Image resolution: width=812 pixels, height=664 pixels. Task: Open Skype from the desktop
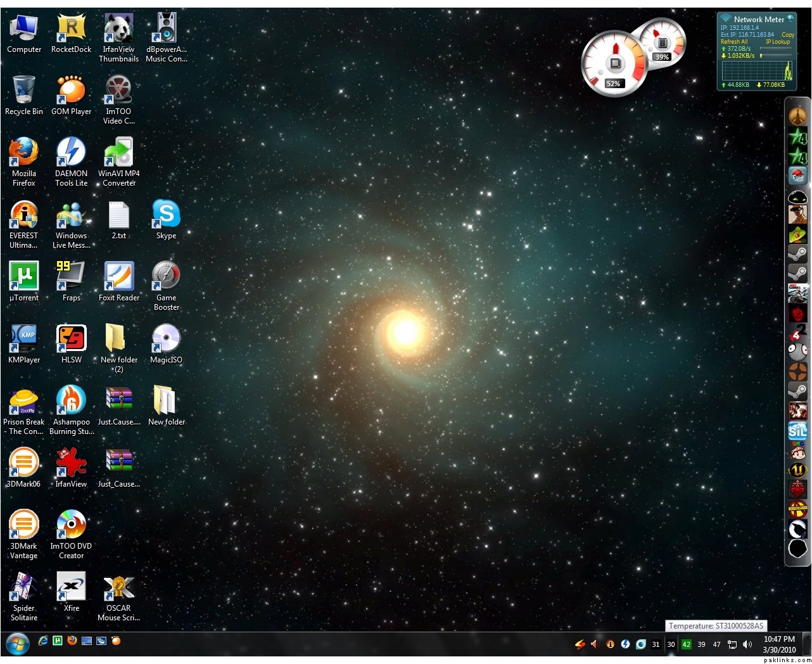coord(166,215)
